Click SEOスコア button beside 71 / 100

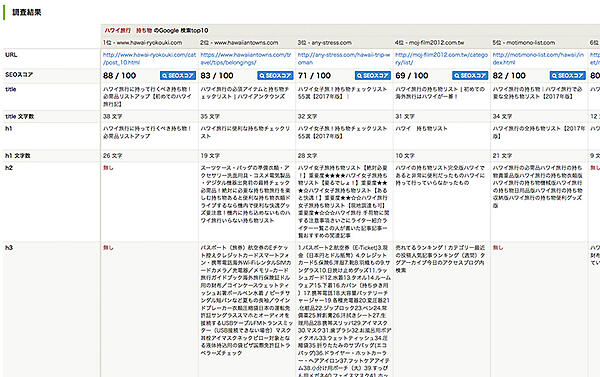[373, 75]
